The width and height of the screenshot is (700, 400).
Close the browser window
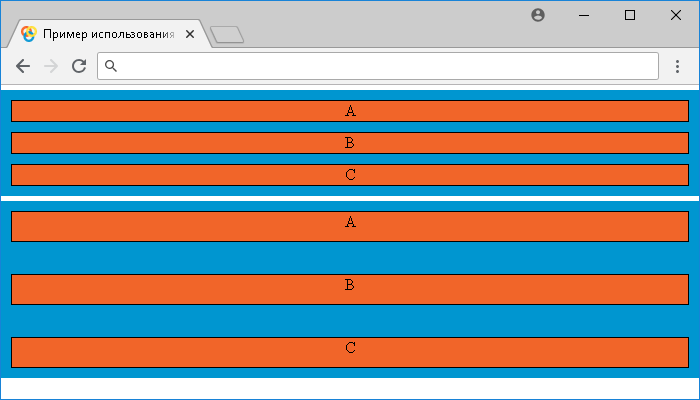676,15
